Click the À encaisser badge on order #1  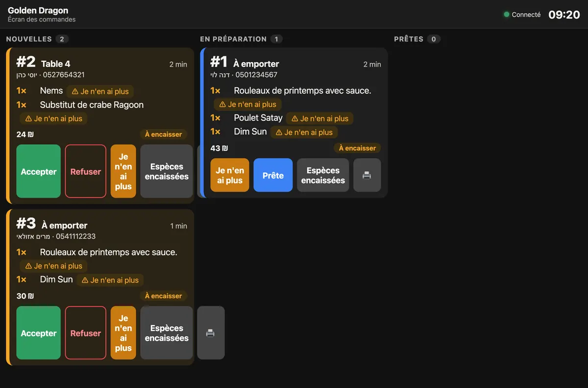click(358, 148)
